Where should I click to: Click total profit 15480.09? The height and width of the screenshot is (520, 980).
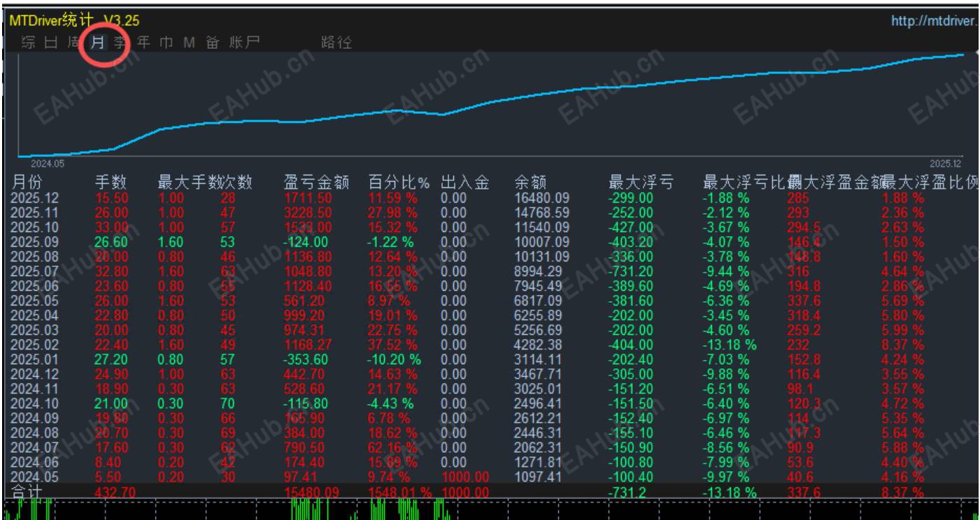tap(312, 492)
